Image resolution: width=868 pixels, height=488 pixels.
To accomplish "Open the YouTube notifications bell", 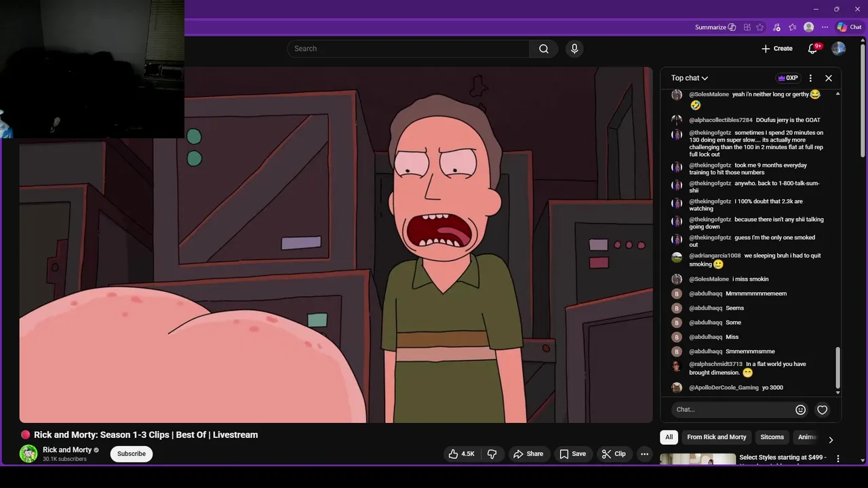I will 813,49.
